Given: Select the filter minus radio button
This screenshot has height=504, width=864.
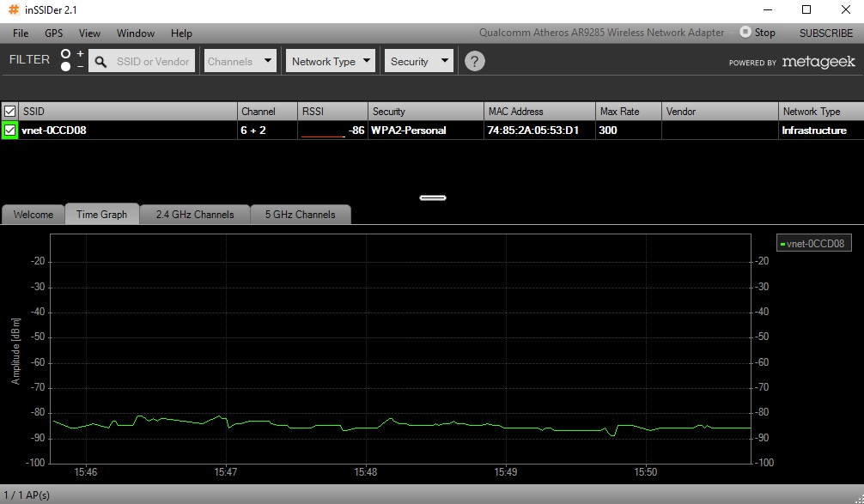Looking at the screenshot, I should pos(65,67).
